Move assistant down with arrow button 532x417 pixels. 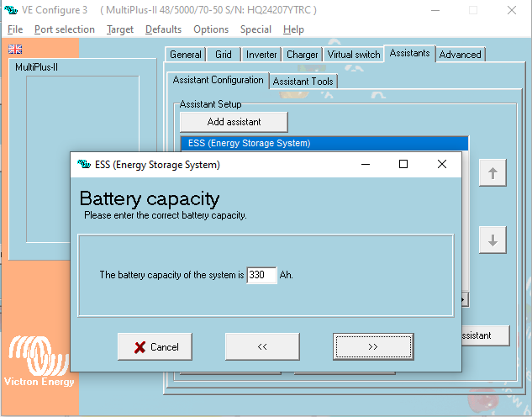(x=492, y=240)
